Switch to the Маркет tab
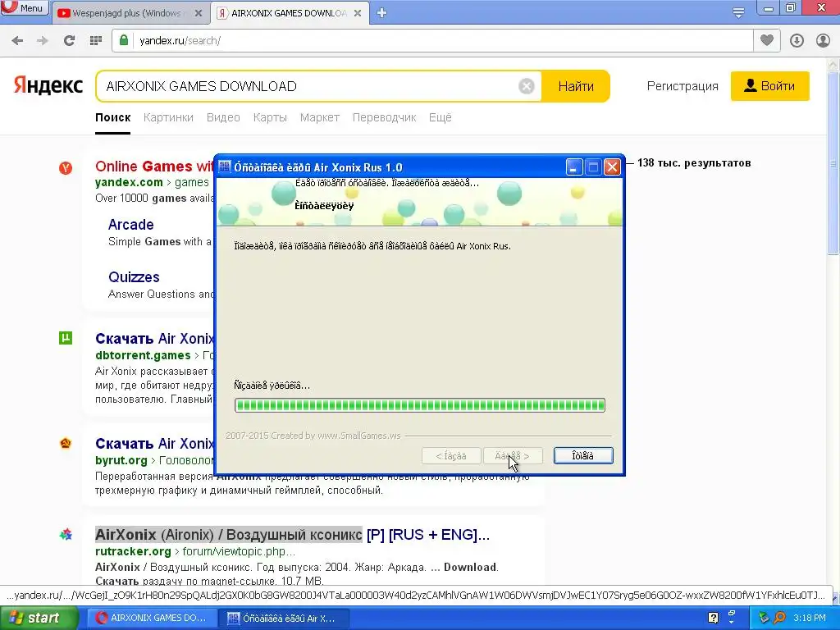 click(320, 117)
